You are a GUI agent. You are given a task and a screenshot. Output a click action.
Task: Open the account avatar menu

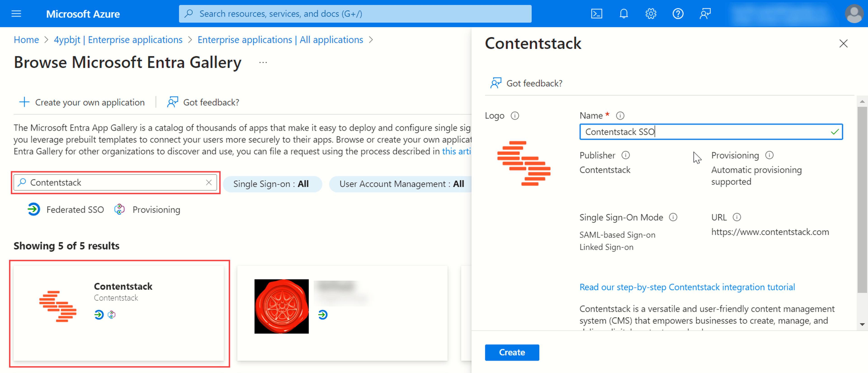[x=854, y=14]
